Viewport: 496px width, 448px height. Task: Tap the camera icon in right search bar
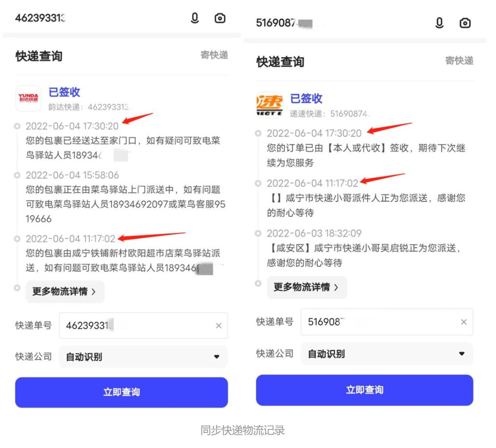click(x=465, y=23)
